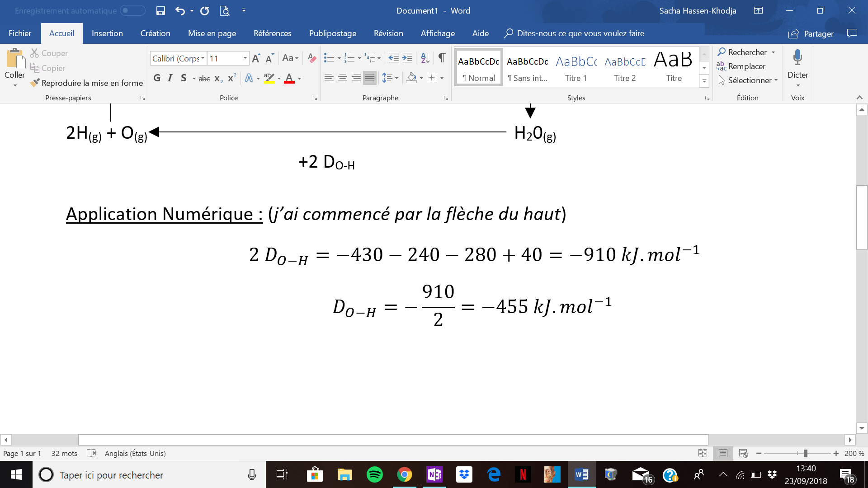868x488 pixels.
Task: Toggle bold formatting G button
Action: pyautogui.click(x=157, y=78)
